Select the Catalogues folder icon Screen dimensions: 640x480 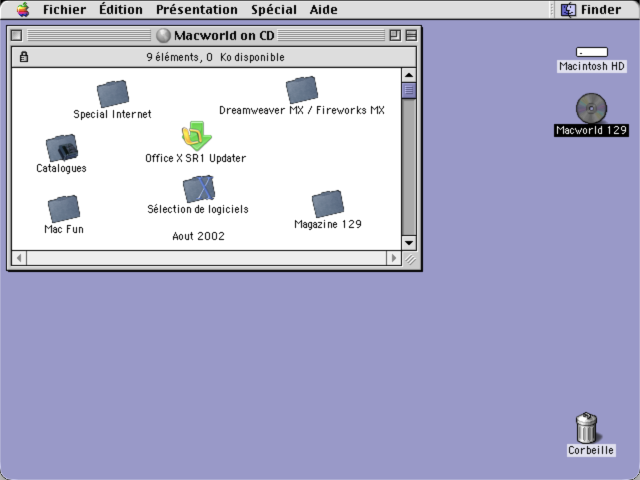tap(62, 147)
